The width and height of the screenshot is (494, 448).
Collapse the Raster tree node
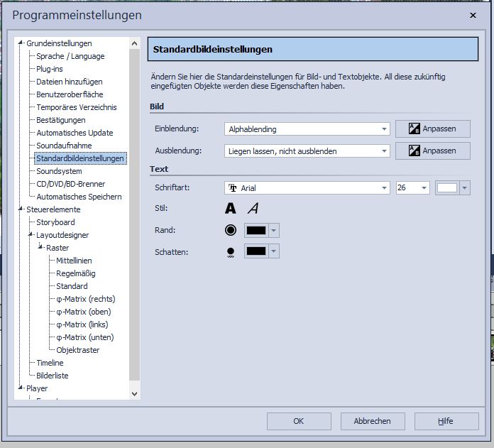click(x=40, y=248)
